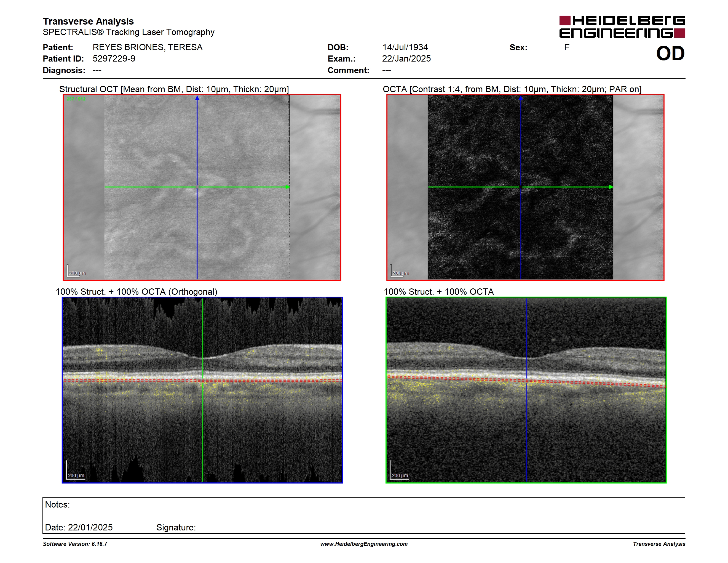This screenshot has height=563, width=728.
Task: Click the green arrowhead in Structural OCT image
Action: (x=287, y=187)
